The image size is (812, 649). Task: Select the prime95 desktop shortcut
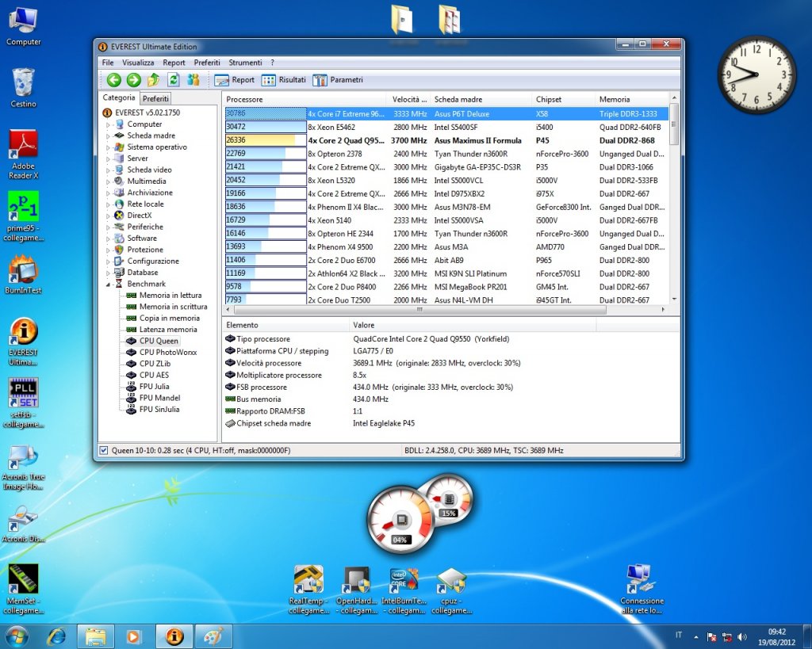click(23, 216)
